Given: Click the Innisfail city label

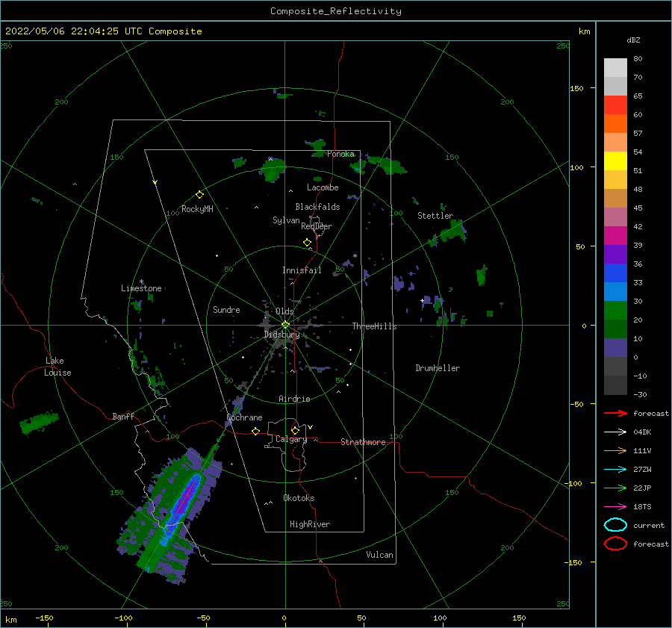Looking at the screenshot, I should (302, 270).
